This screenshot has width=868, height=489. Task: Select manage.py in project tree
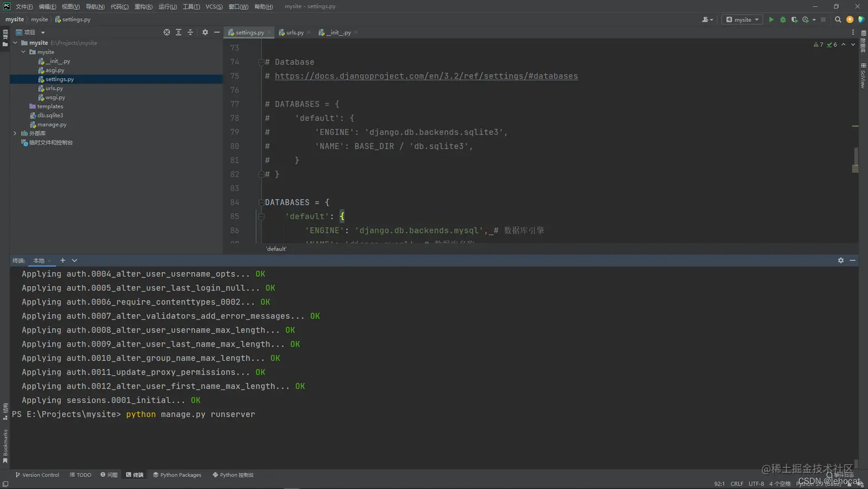point(52,124)
